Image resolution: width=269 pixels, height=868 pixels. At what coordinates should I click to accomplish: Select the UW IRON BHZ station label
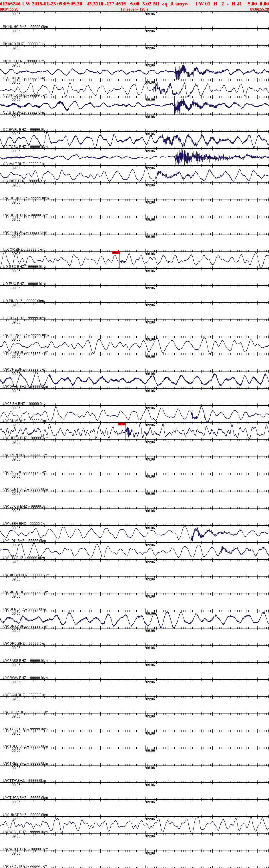25,455
